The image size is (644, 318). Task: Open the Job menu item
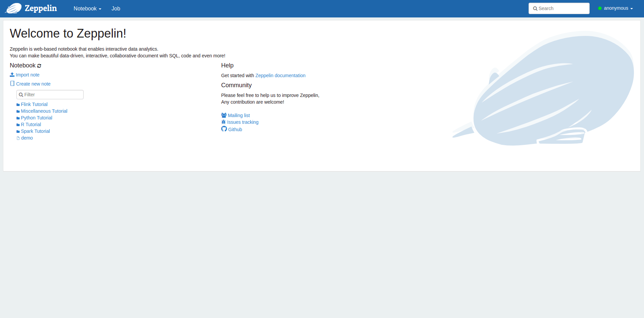click(x=116, y=9)
